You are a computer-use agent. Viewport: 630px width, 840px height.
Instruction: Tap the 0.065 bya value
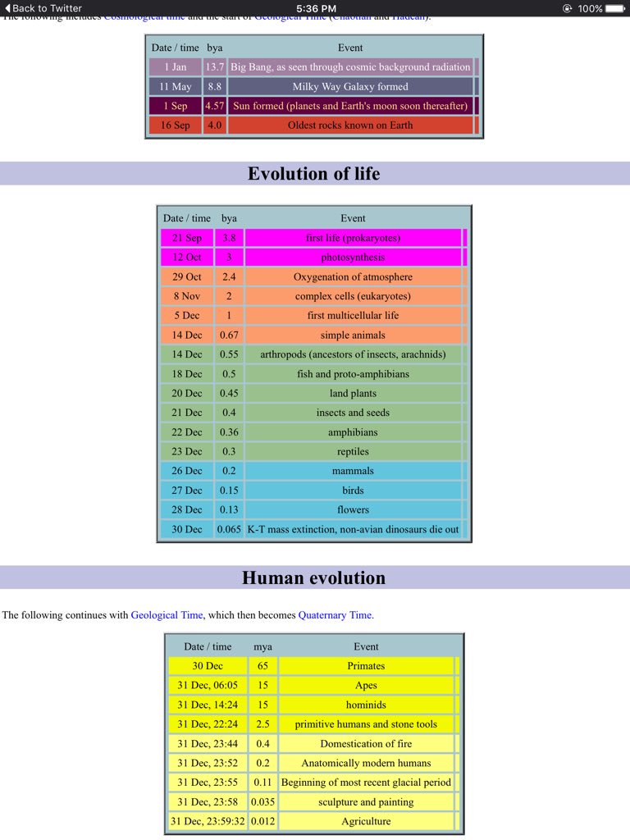229,529
